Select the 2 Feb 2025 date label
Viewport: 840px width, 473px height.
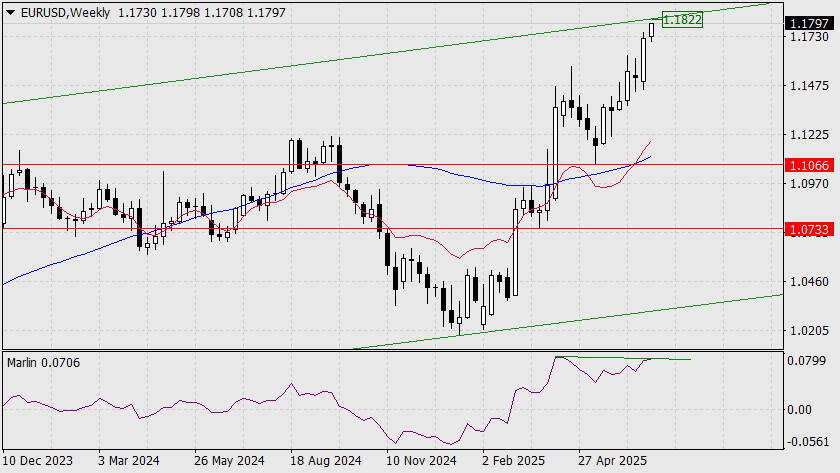click(513, 461)
